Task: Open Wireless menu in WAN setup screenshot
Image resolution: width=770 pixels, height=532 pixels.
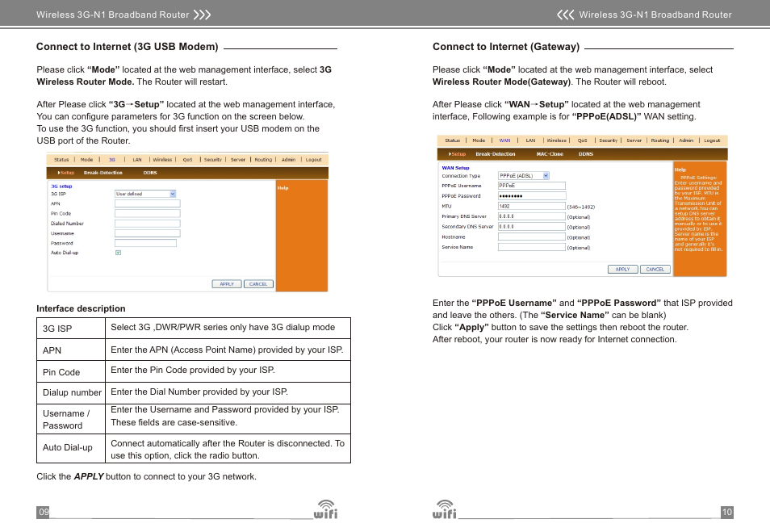Action: 557,140
